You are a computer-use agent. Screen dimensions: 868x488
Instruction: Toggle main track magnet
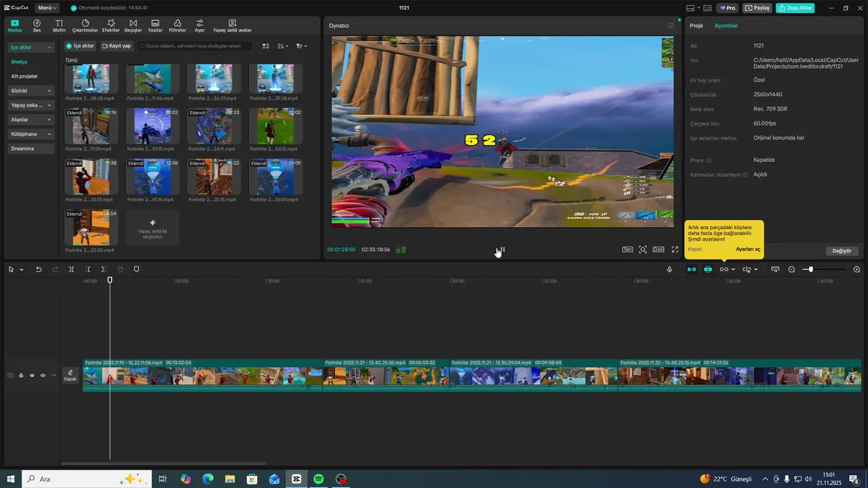(x=691, y=269)
